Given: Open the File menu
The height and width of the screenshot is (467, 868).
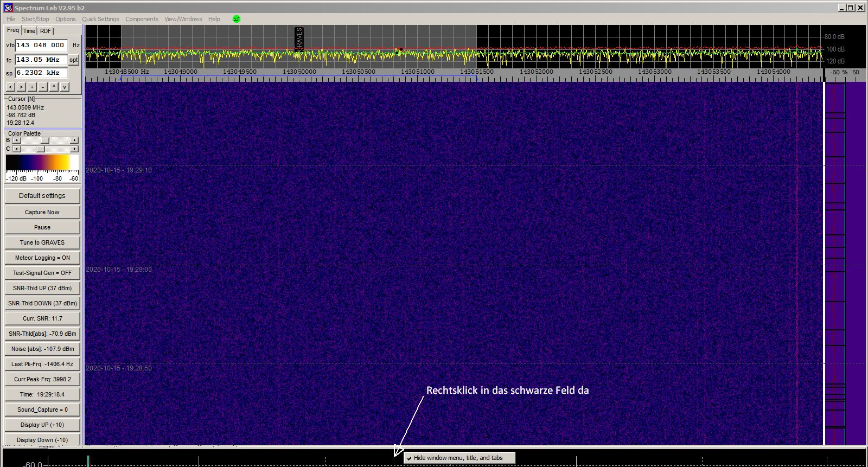Looking at the screenshot, I should (11, 19).
